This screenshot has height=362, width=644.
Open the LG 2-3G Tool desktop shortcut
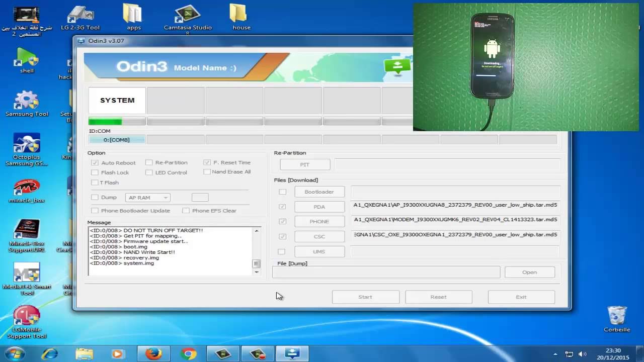tap(80, 18)
